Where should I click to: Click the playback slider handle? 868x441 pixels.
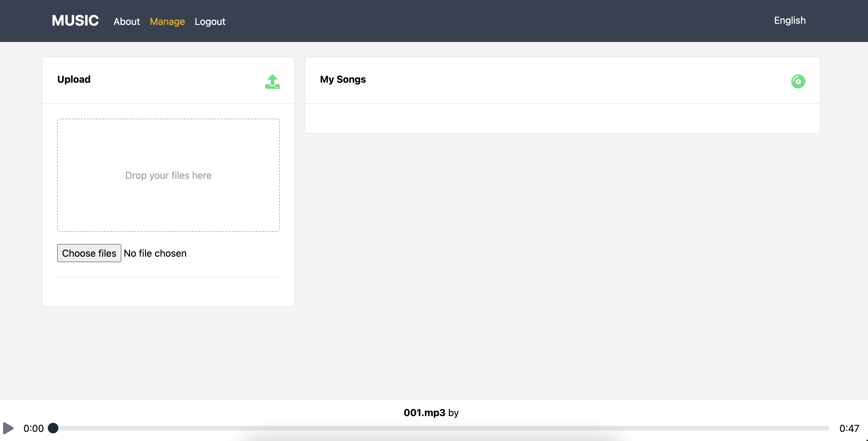(x=53, y=428)
